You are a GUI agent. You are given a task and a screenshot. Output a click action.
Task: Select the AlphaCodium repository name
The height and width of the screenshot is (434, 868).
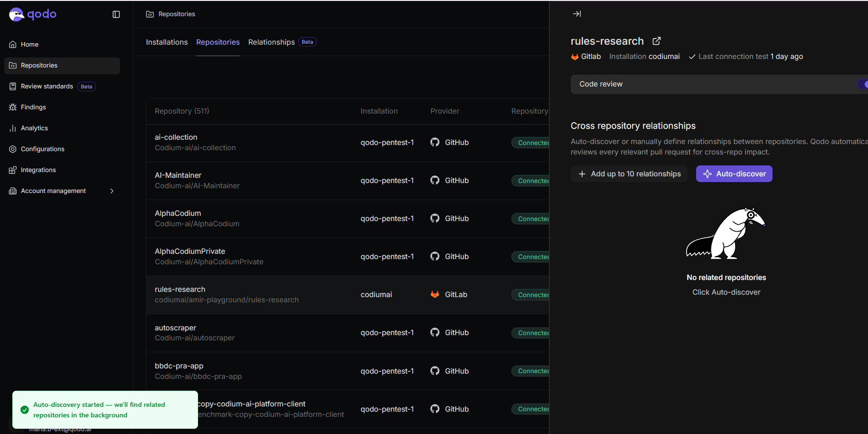pos(178,213)
